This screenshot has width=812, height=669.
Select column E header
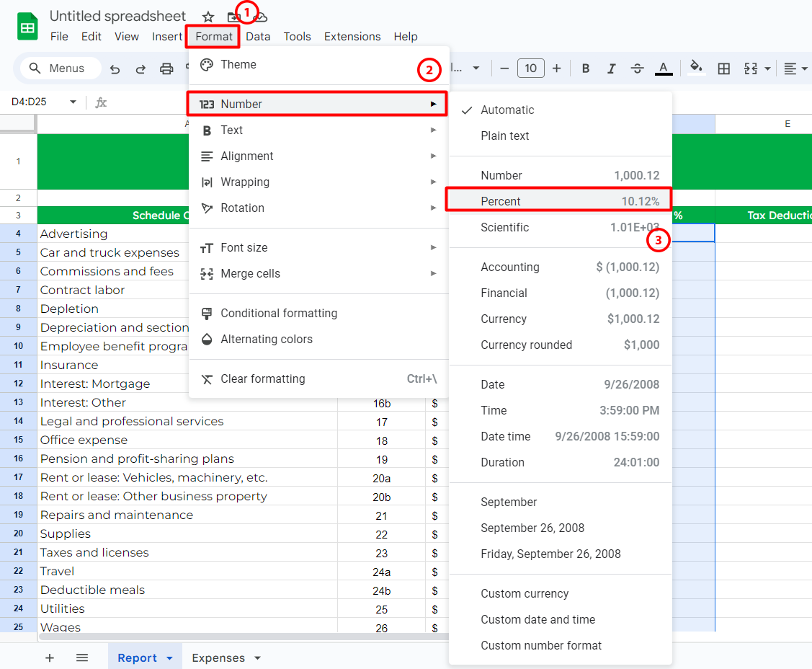763,124
